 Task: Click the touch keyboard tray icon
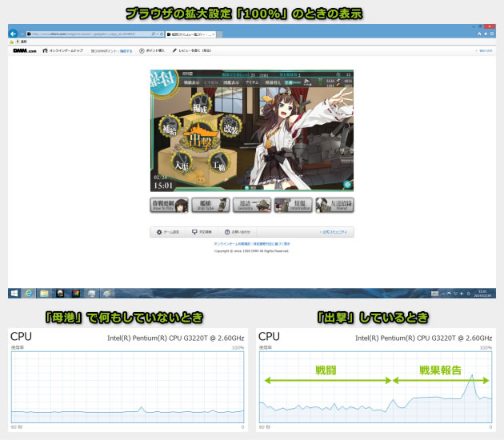[434, 294]
